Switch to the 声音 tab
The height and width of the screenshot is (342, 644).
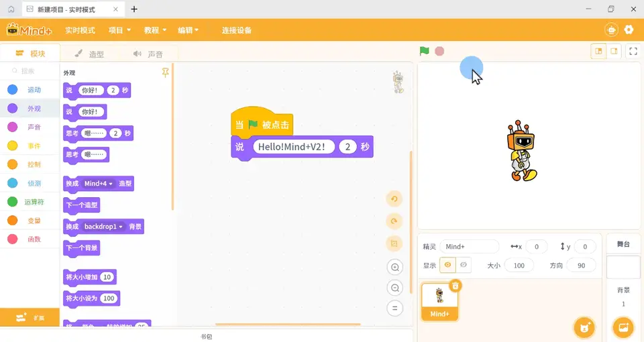pyautogui.click(x=148, y=54)
